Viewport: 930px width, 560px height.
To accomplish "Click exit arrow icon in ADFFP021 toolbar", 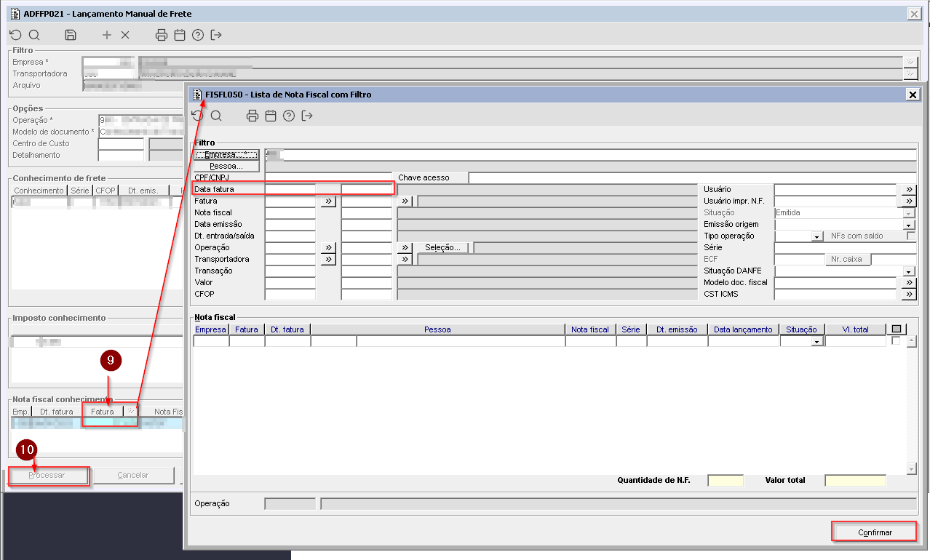I will click(x=216, y=35).
